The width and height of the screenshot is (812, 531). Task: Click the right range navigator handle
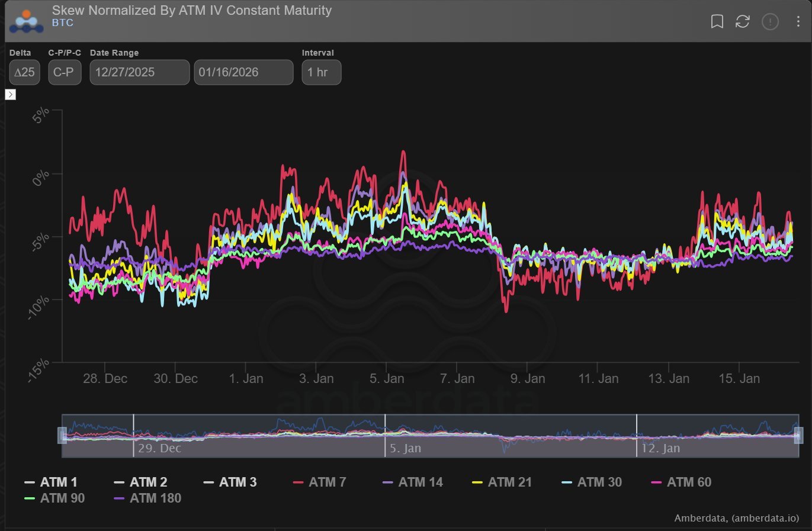[x=798, y=435]
